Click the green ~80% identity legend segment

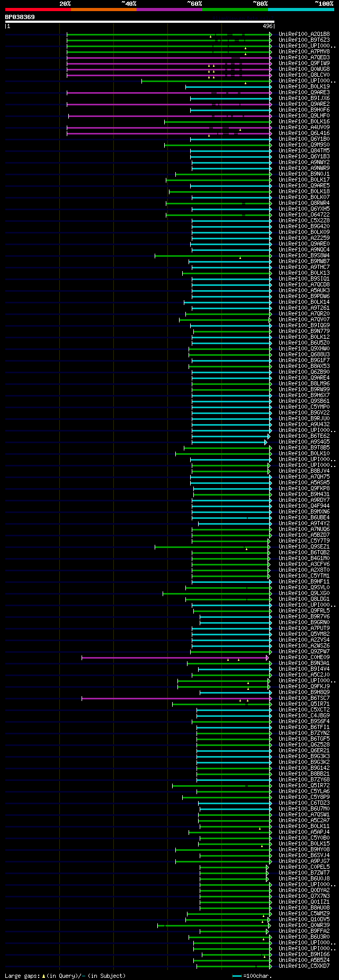coord(235,10)
